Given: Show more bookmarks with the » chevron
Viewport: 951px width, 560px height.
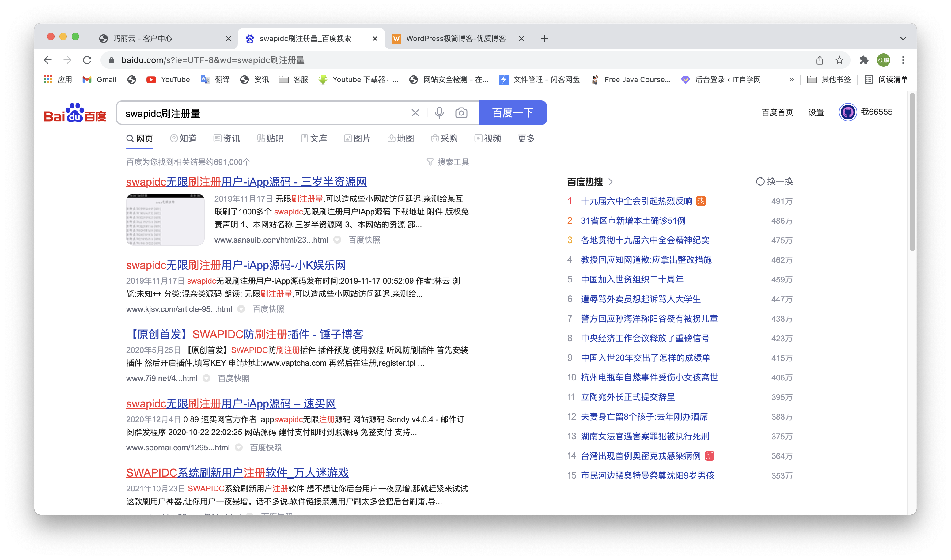Looking at the screenshot, I should tap(791, 80).
